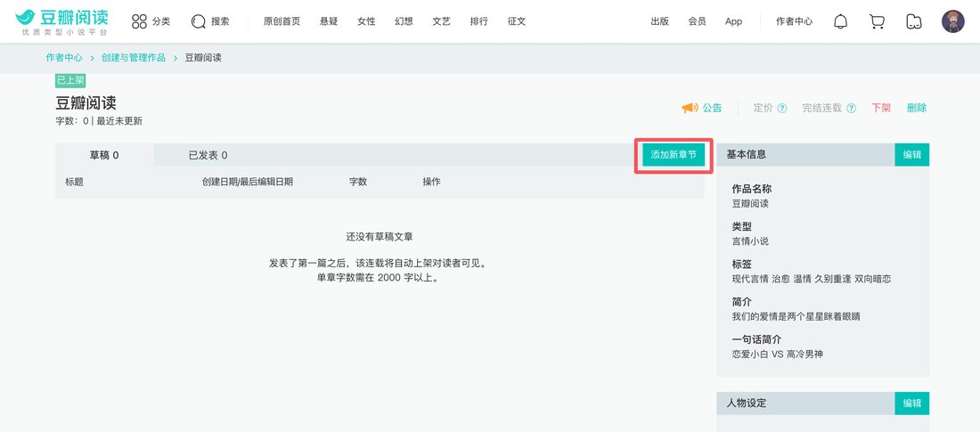Go to 原创首页 in the navigation

pos(282,21)
